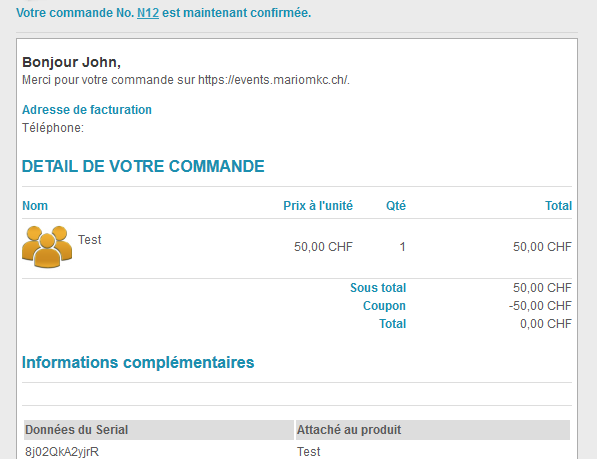The image size is (597, 459).
Task: Click the Test product group icon
Action: 47,247
